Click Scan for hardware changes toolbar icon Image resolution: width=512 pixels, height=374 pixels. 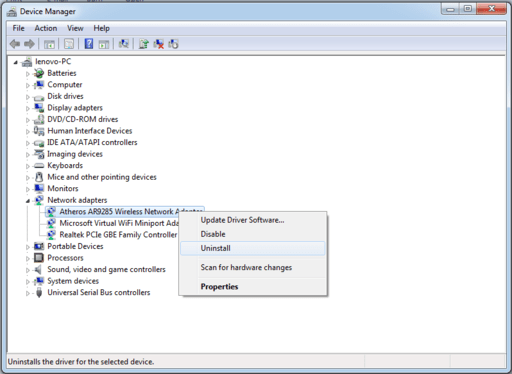pyautogui.click(x=124, y=44)
